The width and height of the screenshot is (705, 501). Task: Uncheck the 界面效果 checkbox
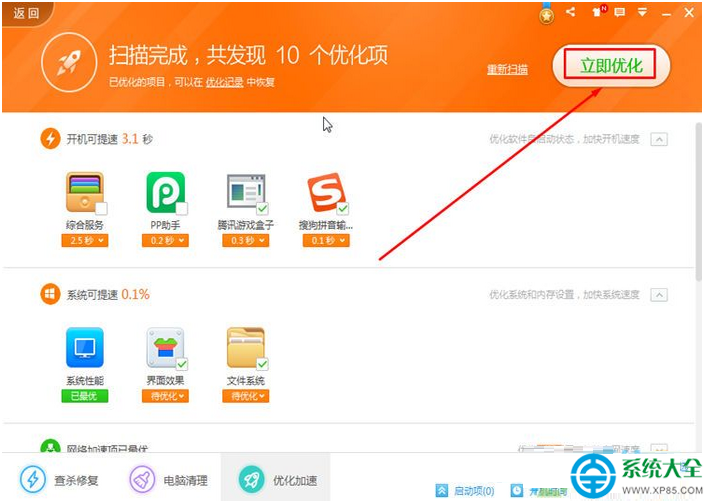click(x=182, y=364)
